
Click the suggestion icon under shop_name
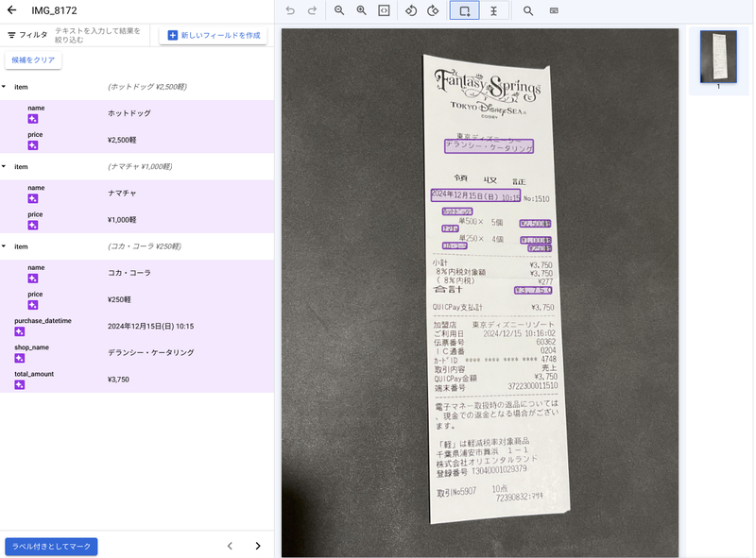pos(19,358)
